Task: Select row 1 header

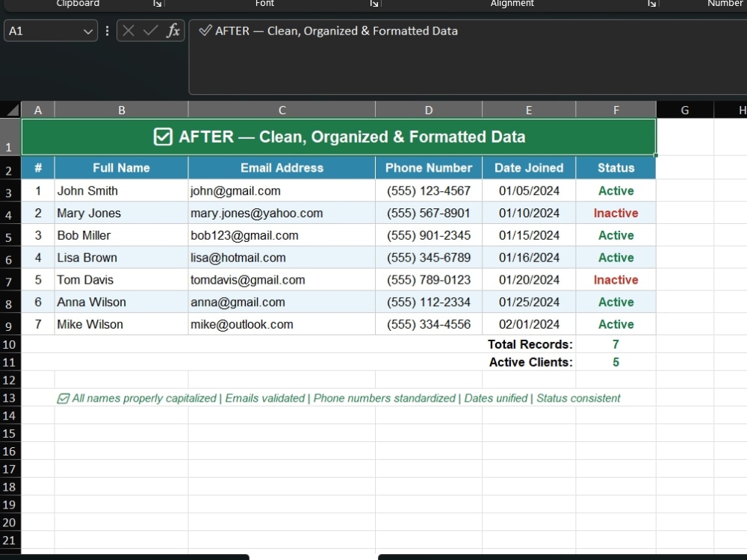Action: point(10,137)
